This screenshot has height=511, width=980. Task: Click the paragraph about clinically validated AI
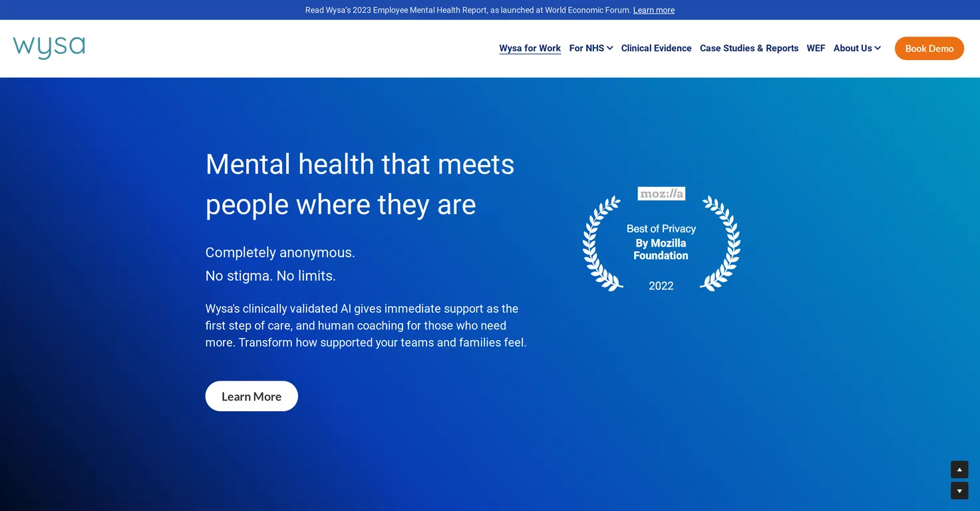366,325
